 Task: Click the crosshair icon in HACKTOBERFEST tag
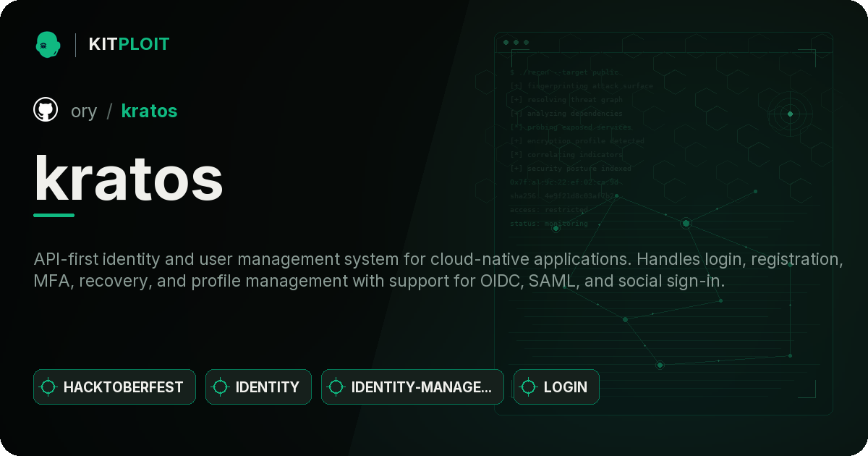pyautogui.click(x=48, y=387)
